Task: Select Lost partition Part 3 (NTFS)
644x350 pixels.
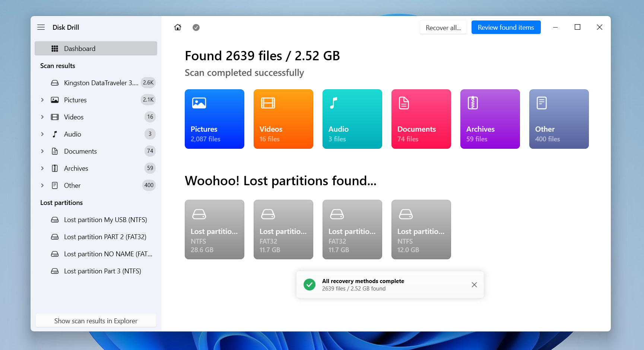Action: (x=96, y=271)
